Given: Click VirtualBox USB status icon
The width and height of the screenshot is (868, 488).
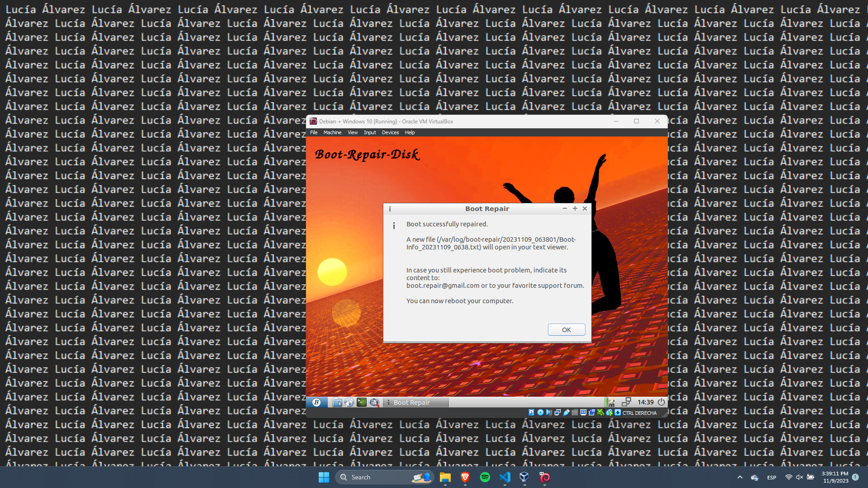Looking at the screenshot, I should point(566,413).
